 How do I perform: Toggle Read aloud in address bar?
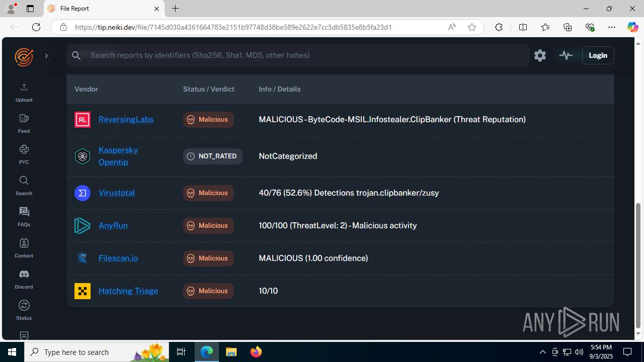(452, 27)
